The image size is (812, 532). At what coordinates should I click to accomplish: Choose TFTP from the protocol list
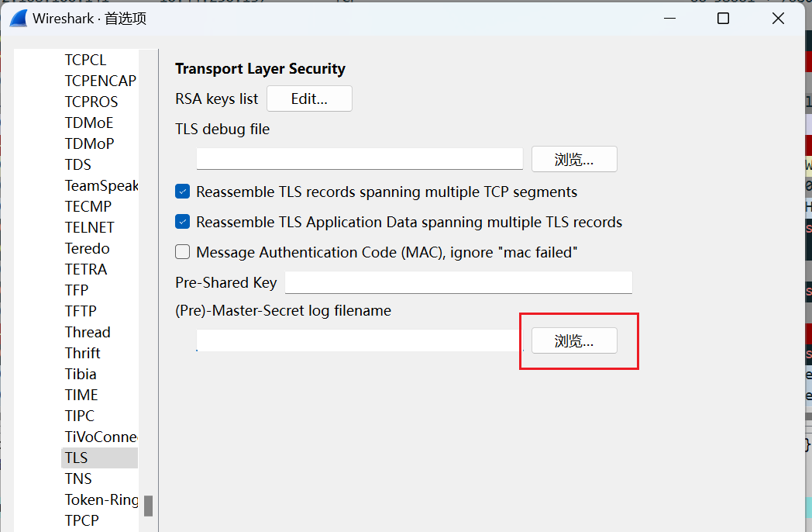tap(81, 311)
